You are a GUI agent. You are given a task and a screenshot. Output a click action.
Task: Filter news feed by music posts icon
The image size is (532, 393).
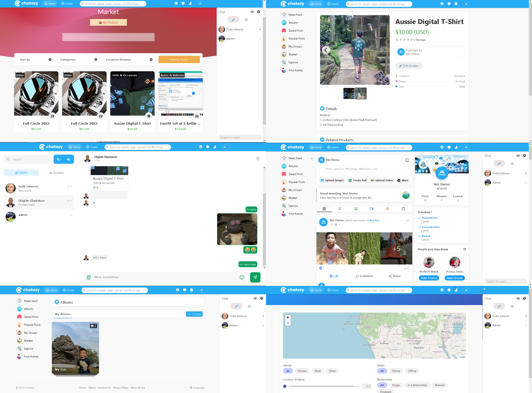388,209
